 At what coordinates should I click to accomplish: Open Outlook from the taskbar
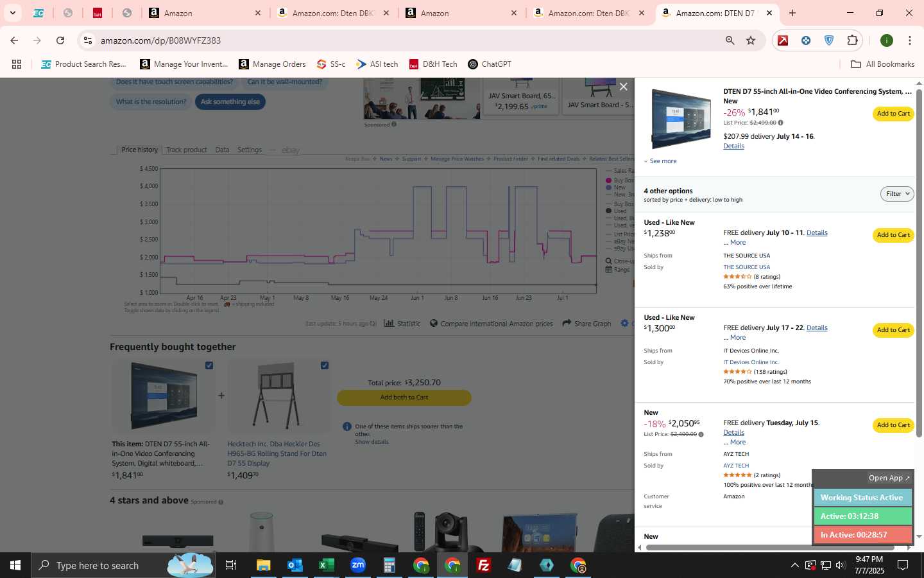[295, 565]
